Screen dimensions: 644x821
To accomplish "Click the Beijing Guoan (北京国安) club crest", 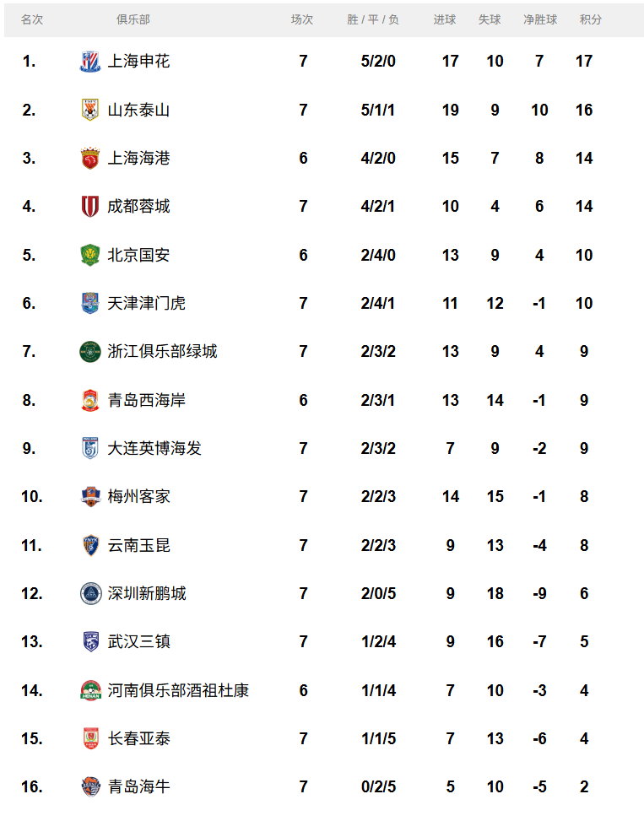I will (89, 255).
